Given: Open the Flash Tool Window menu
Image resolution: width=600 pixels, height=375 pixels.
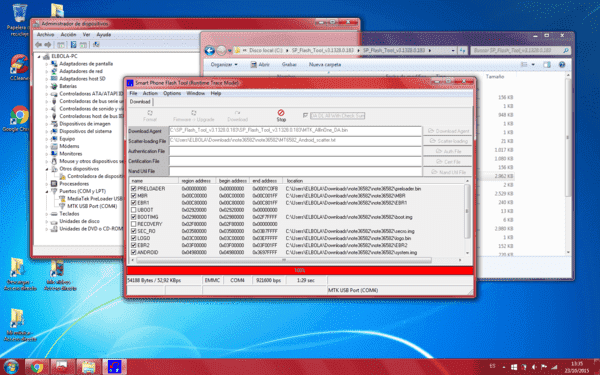Looking at the screenshot, I should [x=196, y=93].
